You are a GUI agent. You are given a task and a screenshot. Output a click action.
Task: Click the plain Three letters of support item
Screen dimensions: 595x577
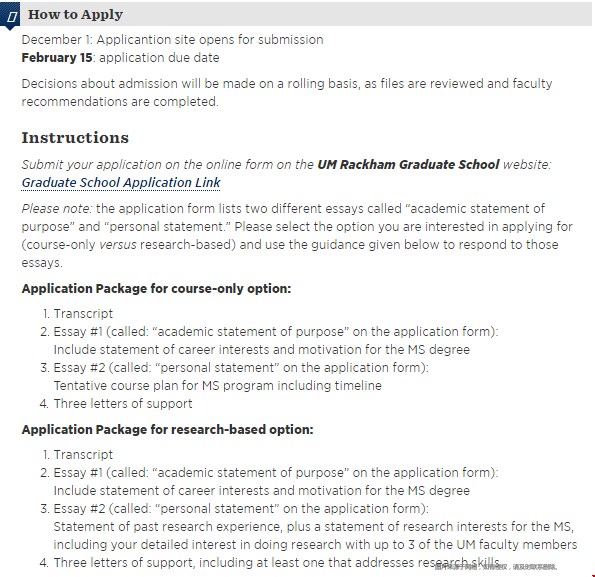[x=123, y=404]
